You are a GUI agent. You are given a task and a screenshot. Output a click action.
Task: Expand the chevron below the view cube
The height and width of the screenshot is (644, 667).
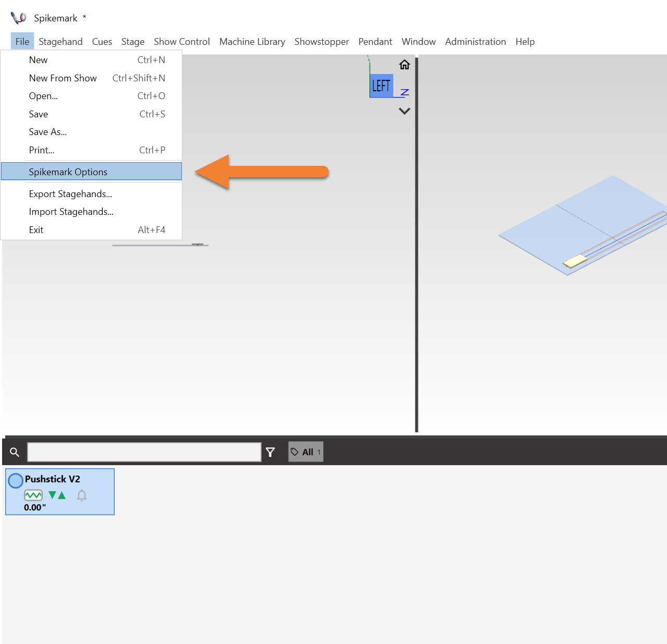(x=404, y=111)
